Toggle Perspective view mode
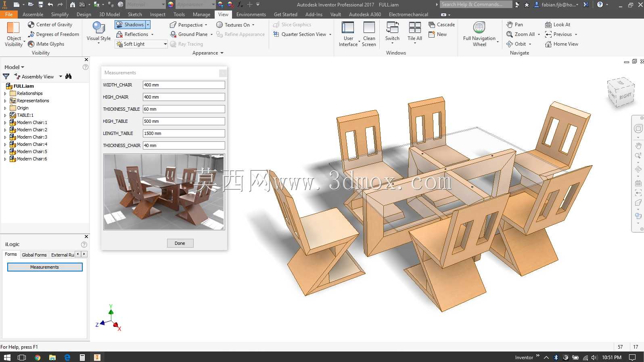 click(186, 25)
